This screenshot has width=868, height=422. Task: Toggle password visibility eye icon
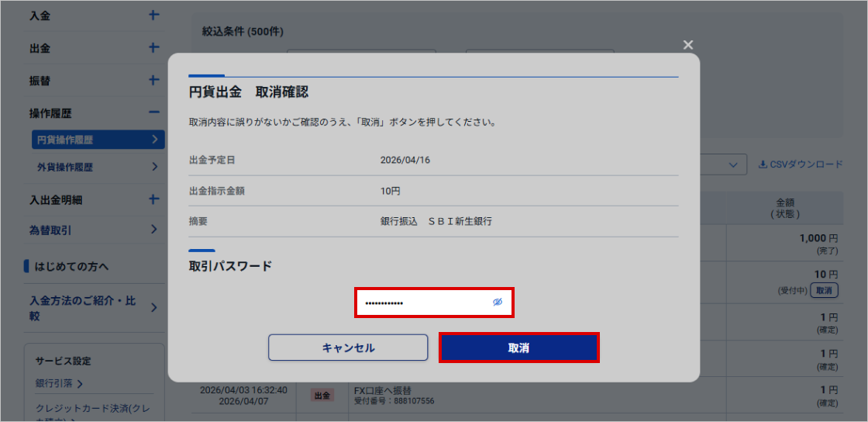point(498,303)
